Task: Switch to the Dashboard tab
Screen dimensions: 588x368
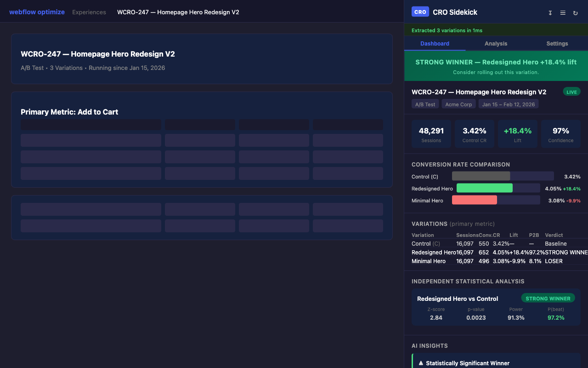Action: 435,43
